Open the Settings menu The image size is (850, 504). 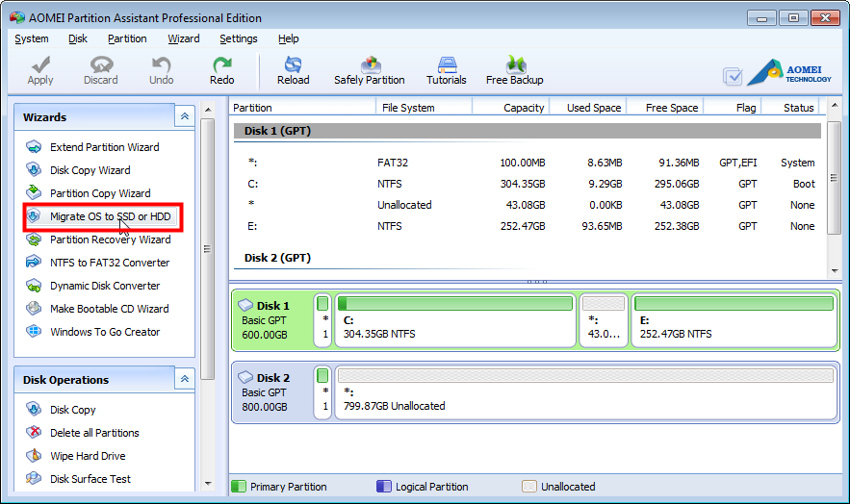coord(239,38)
